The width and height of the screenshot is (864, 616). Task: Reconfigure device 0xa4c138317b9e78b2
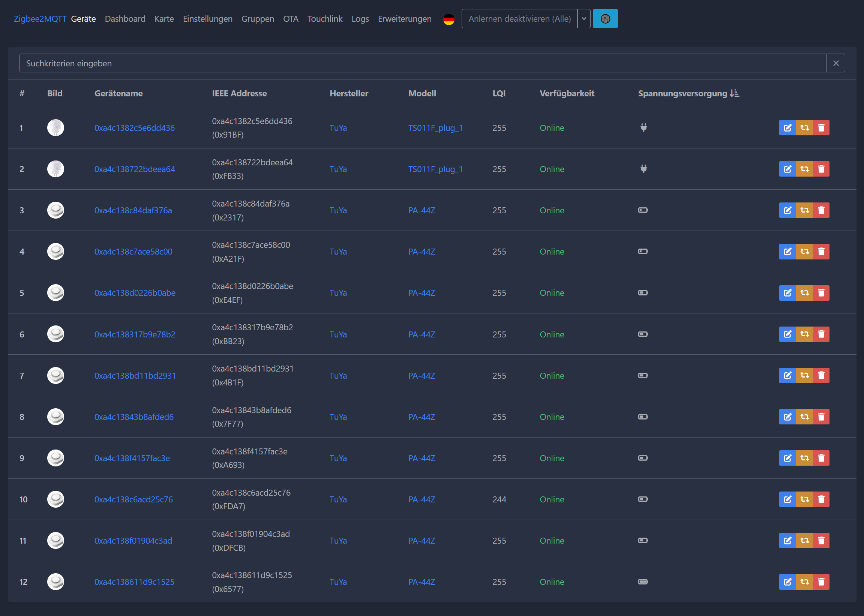[x=804, y=334]
